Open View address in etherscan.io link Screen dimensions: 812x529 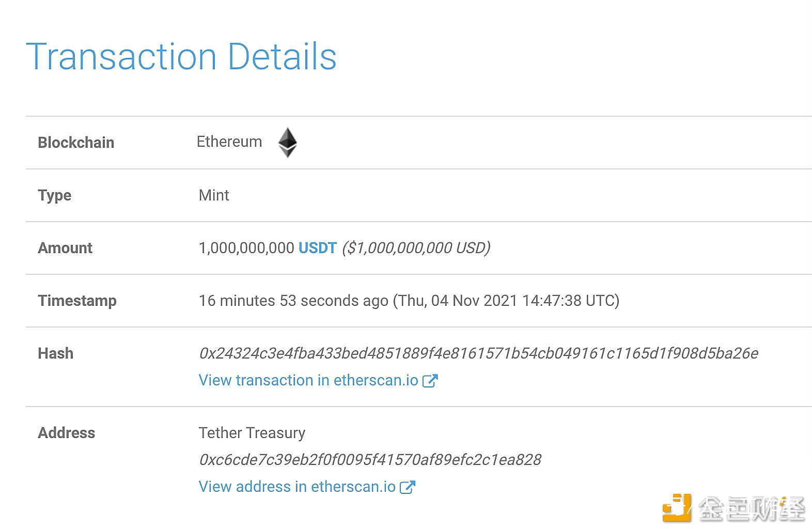pos(297,487)
